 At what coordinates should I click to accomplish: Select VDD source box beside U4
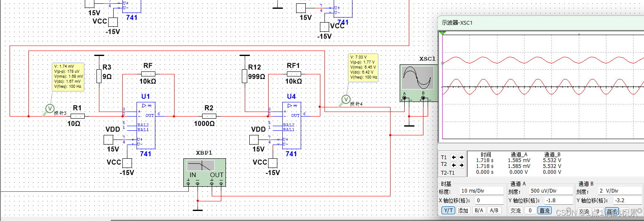[254, 139]
